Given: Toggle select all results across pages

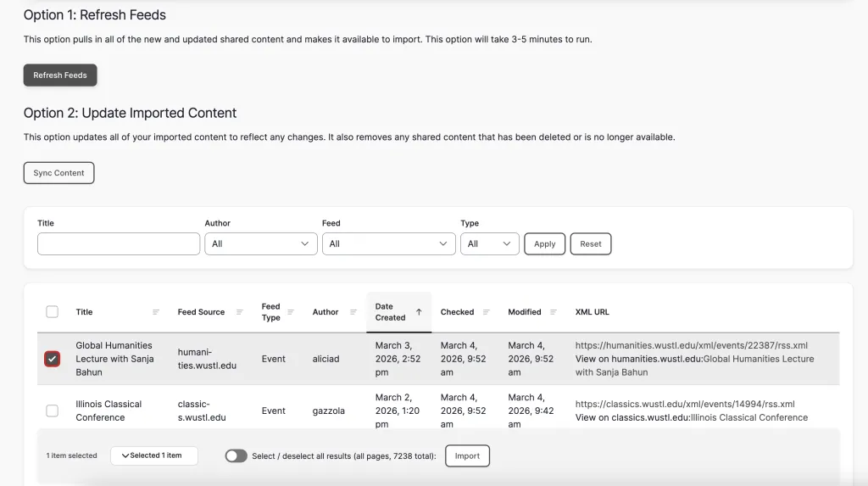Looking at the screenshot, I should pyautogui.click(x=236, y=456).
